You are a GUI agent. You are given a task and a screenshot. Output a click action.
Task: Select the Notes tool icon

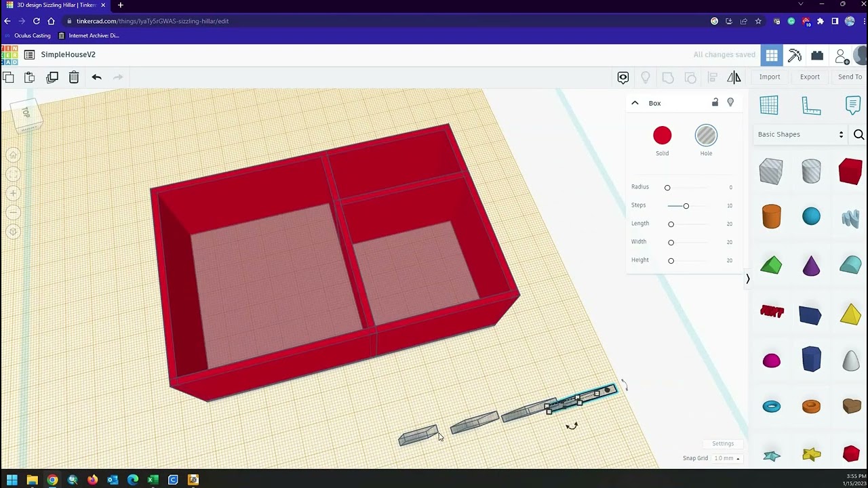point(853,105)
